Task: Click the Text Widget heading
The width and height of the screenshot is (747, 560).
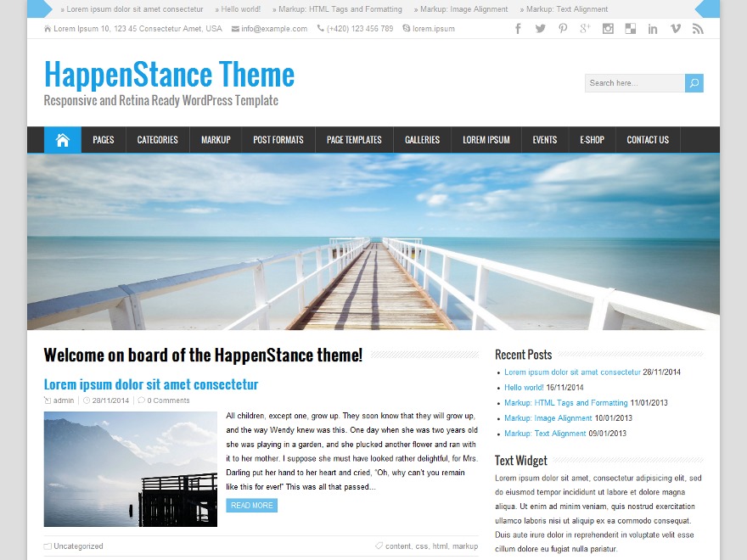Action: 520,461
